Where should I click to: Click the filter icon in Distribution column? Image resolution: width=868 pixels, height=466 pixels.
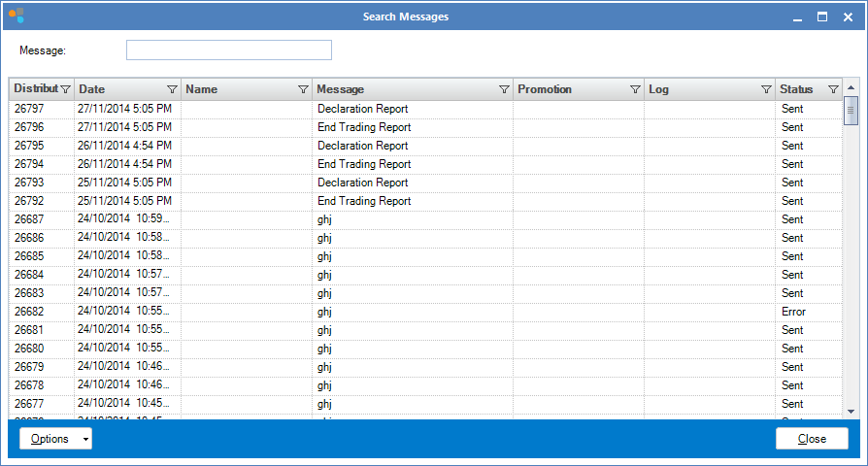[x=65, y=89]
